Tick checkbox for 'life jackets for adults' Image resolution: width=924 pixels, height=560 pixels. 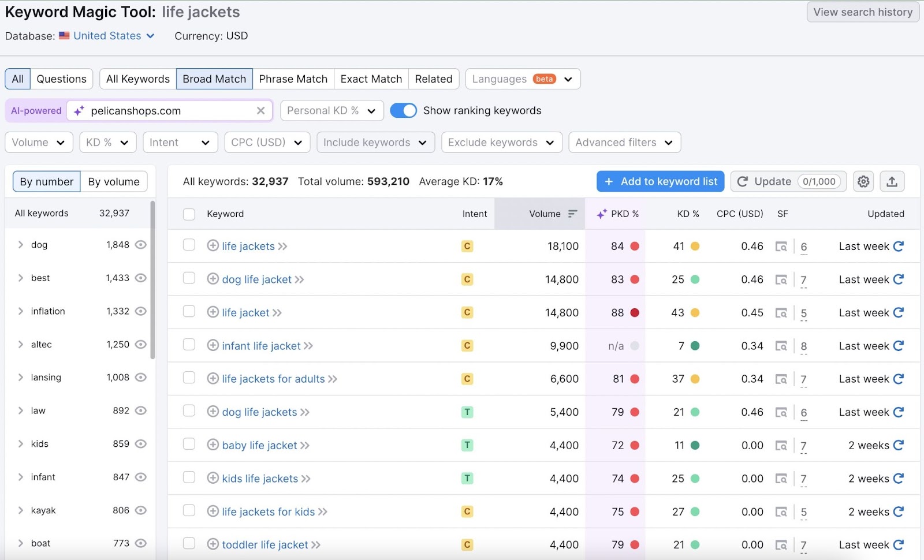coord(189,377)
